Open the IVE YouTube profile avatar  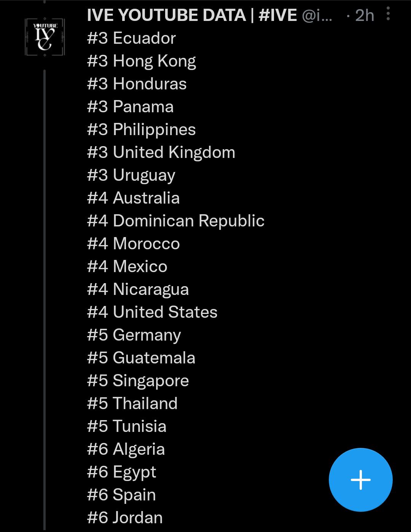(x=45, y=37)
